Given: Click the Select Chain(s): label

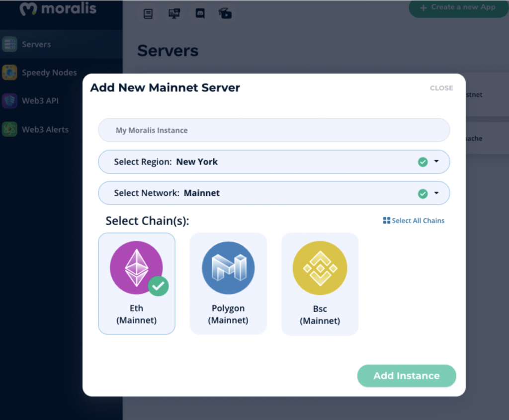Looking at the screenshot, I should point(147,221).
